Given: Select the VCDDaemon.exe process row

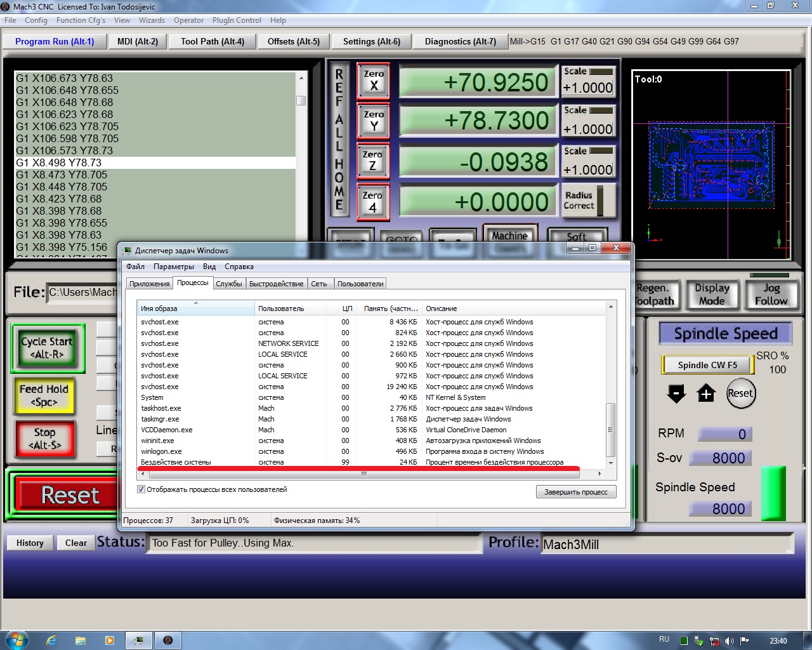Looking at the screenshot, I should pyautogui.click(x=372, y=430).
